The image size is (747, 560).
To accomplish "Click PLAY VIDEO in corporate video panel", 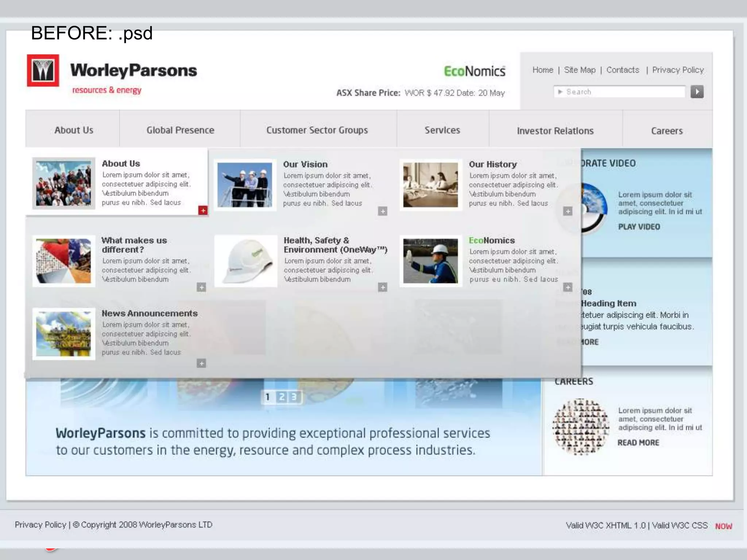I will click(x=639, y=227).
